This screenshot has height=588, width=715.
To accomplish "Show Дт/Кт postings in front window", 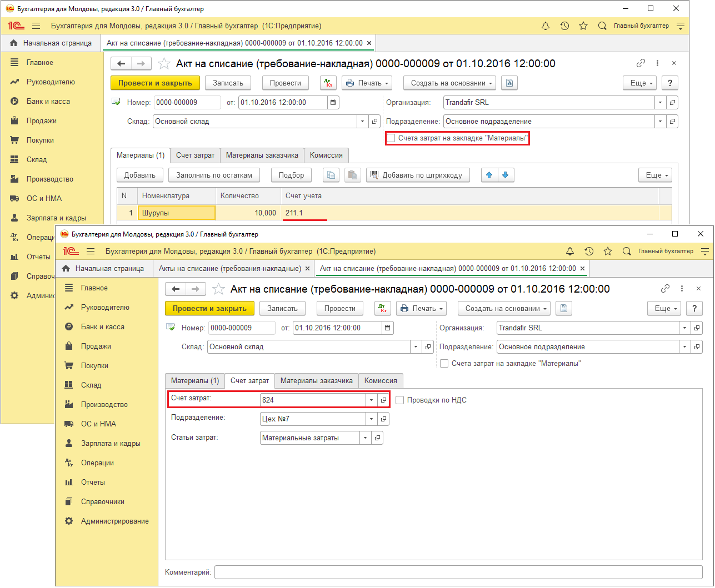I will (x=383, y=308).
